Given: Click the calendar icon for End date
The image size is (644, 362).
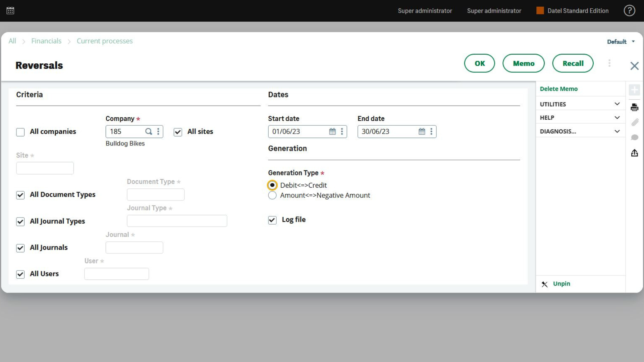Looking at the screenshot, I should click(x=422, y=131).
